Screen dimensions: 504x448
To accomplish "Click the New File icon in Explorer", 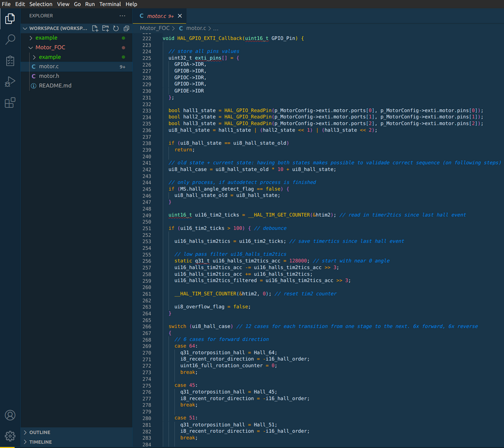I will tap(95, 28).
